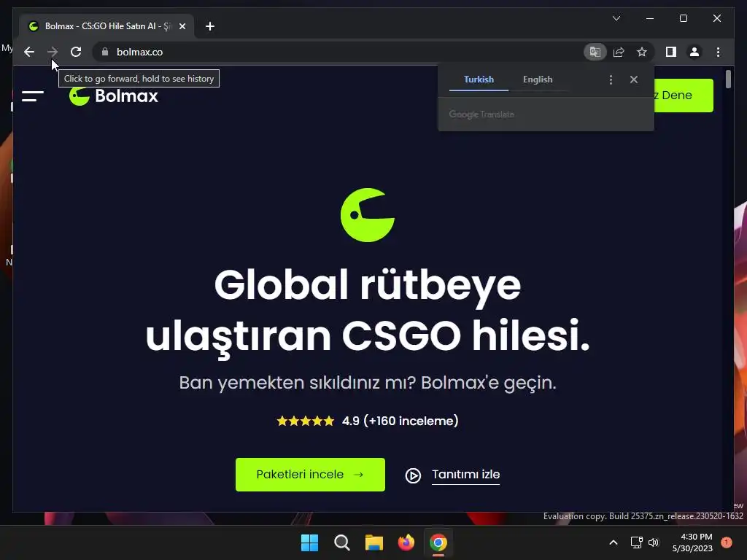Open Windows taskbar search
The height and width of the screenshot is (560, 747).
[x=341, y=542]
